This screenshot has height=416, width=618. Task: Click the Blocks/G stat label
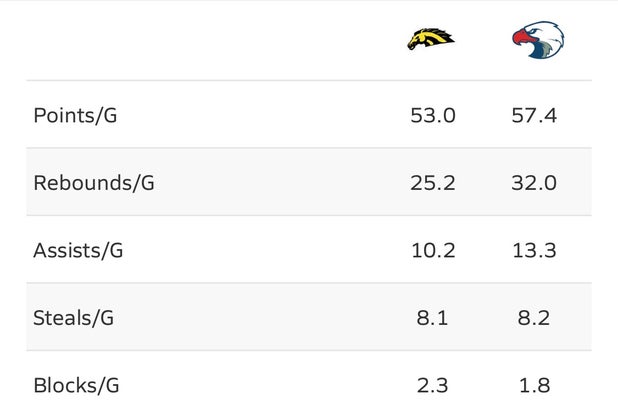pos(76,385)
